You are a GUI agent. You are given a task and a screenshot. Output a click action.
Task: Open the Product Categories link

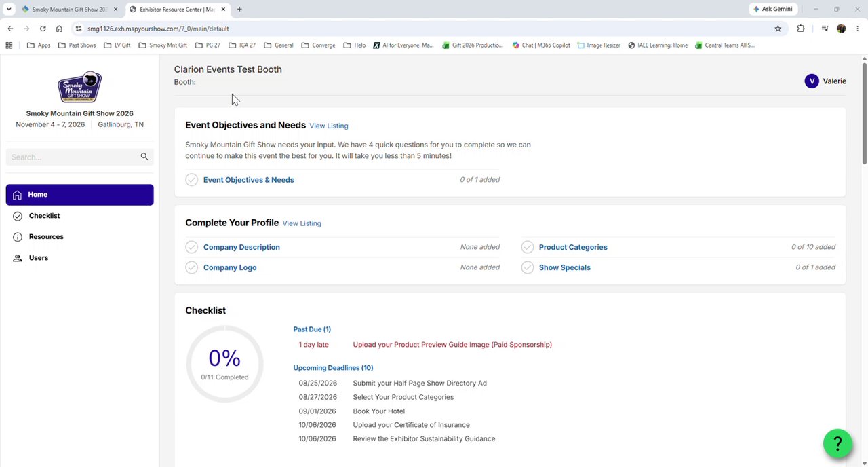573,247
